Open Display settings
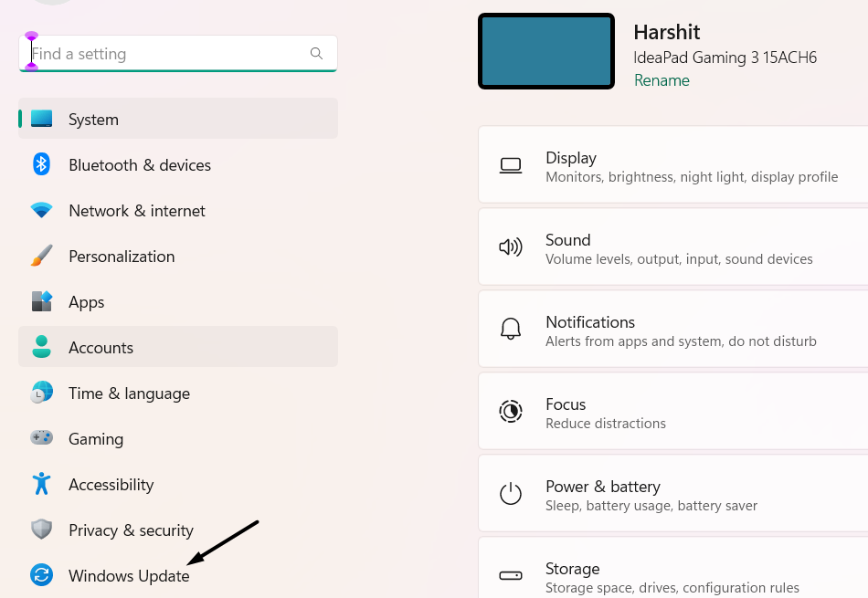This screenshot has width=868, height=598. [672, 165]
